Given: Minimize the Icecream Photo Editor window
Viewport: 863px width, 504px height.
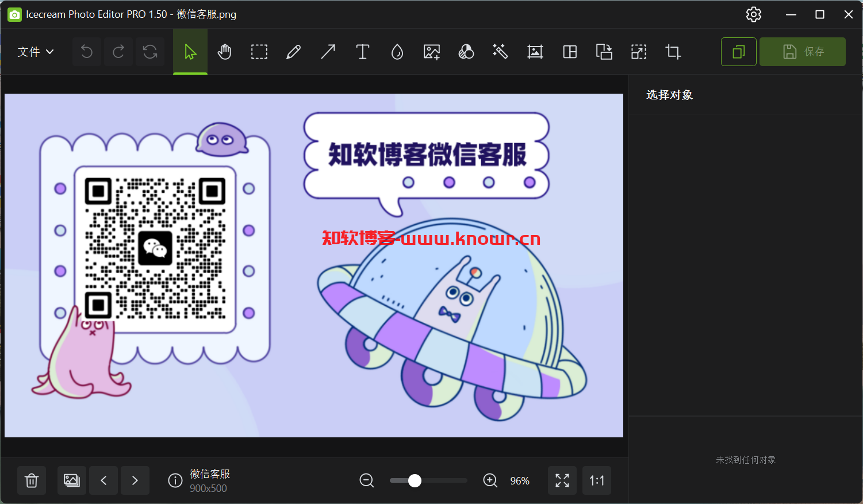Looking at the screenshot, I should pos(791,14).
